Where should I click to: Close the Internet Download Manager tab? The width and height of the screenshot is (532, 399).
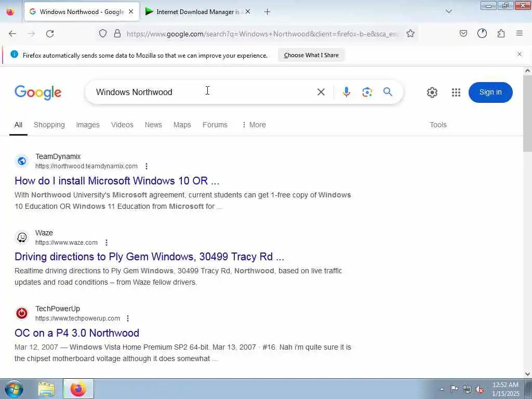(248, 12)
